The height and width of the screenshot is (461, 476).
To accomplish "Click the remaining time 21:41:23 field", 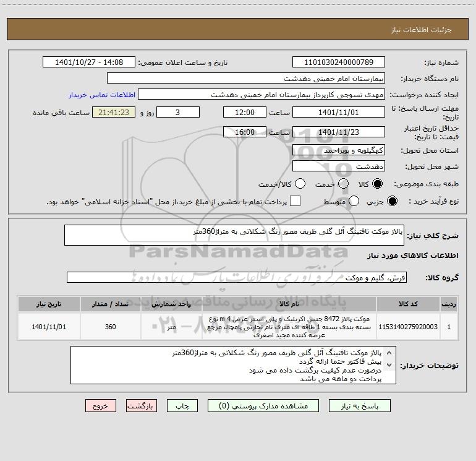I will click(114, 112).
